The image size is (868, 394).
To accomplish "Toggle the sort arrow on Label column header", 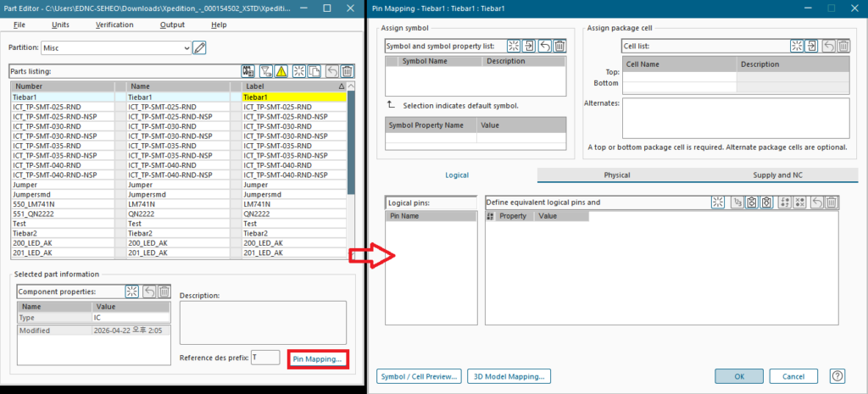I will point(341,86).
